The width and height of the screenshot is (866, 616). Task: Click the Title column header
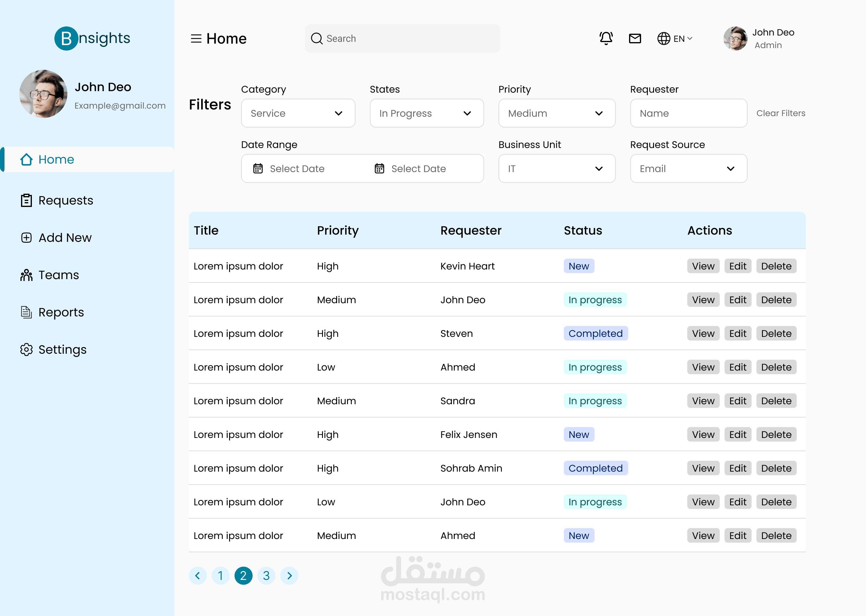tap(206, 230)
